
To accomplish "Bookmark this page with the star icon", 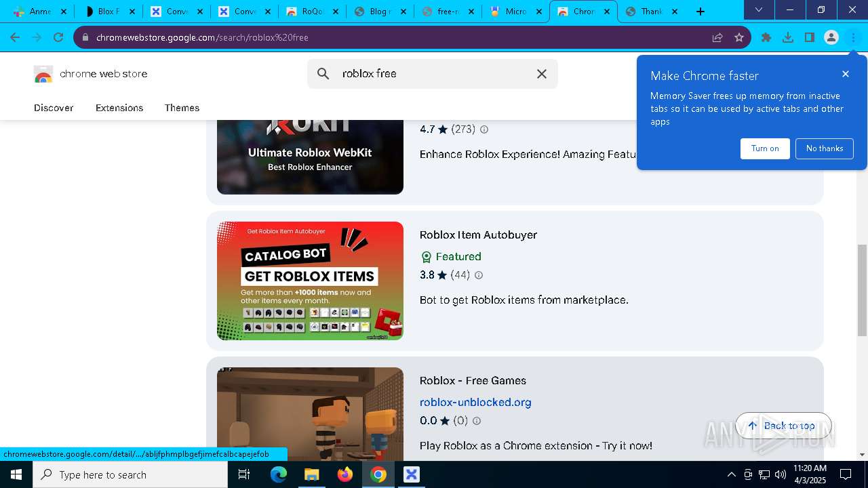I will pyautogui.click(x=739, y=37).
